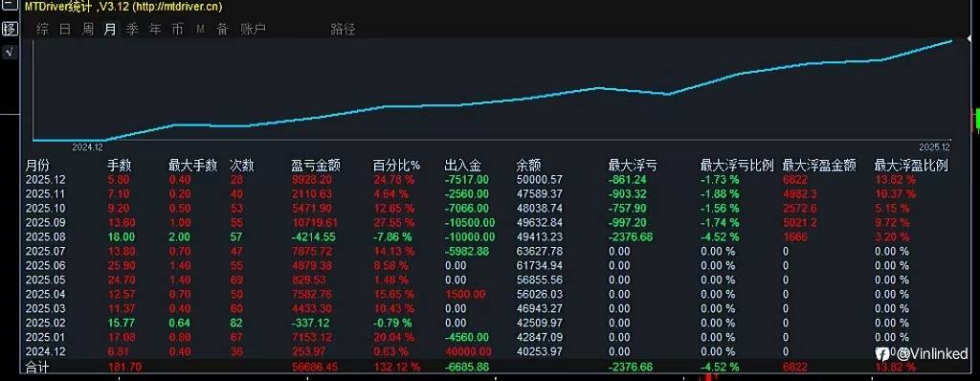This screenshot has height=381, width=980.
Task: Click lots value 18.00 in 2025.08 row
Action: coord(122,237)
